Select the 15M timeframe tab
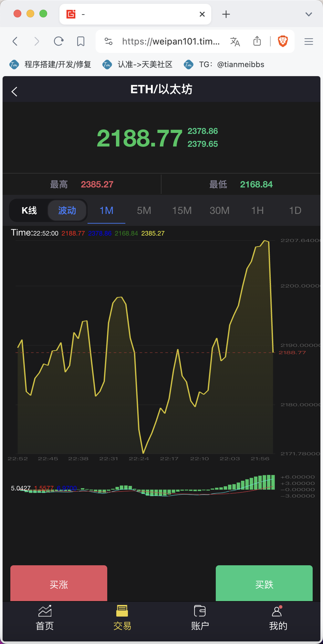Viewport: 323px width, 644px height. [182, 211]
